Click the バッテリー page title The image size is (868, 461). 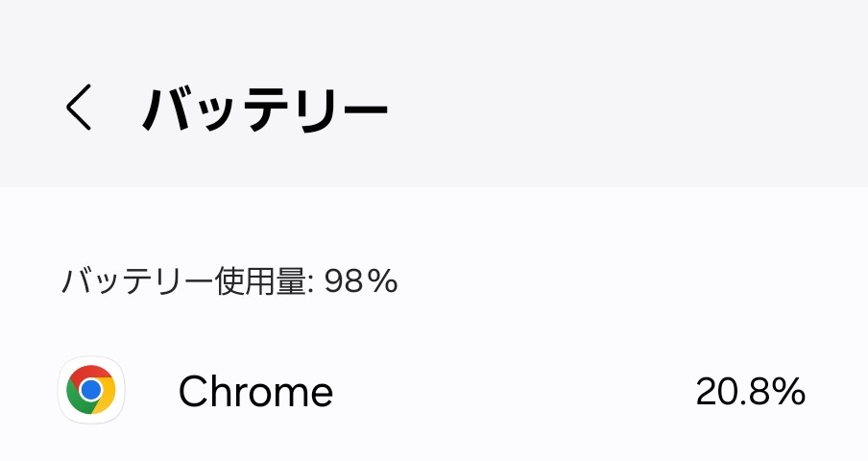[265, 109]
